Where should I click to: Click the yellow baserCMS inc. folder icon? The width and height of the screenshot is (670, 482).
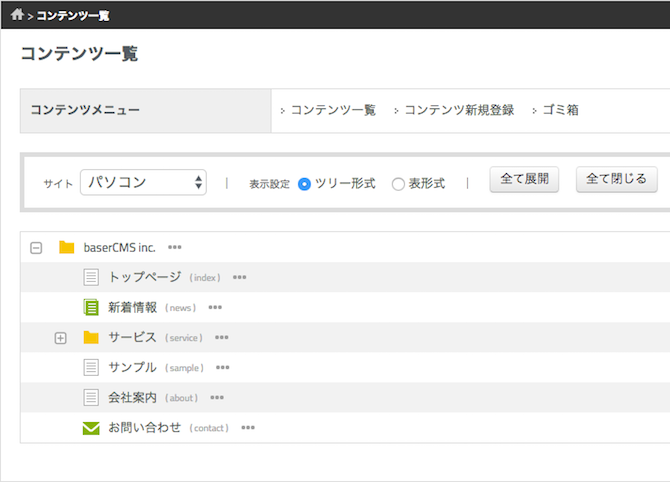click(67, 247)
